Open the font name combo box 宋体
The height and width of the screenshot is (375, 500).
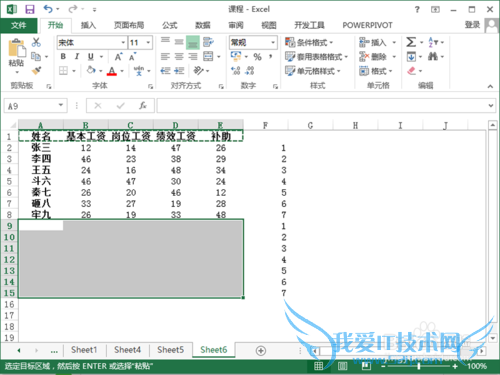(x=91, y=43)
